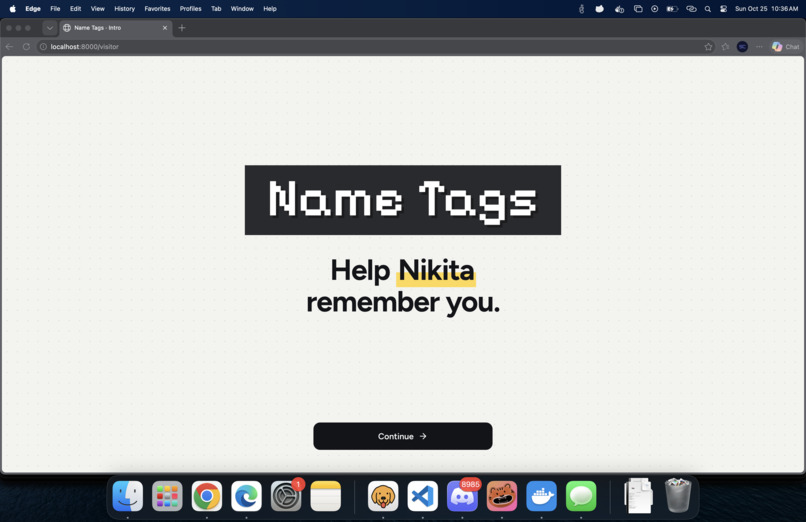Check the battery status icon

tap(672, 9)
